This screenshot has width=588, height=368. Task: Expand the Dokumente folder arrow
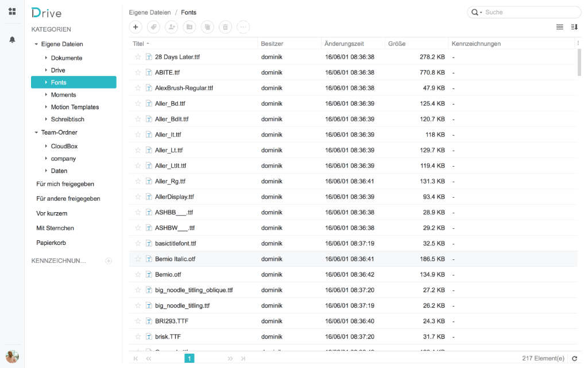[x=46, y=58]
